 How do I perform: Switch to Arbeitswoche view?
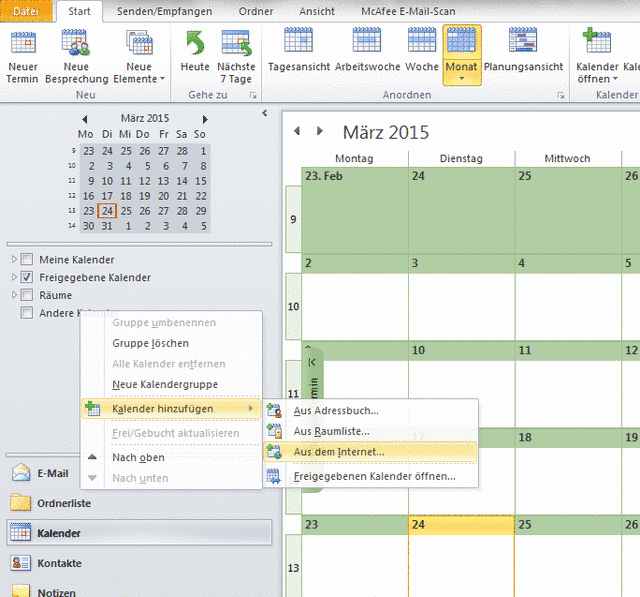tap(366, 42)
